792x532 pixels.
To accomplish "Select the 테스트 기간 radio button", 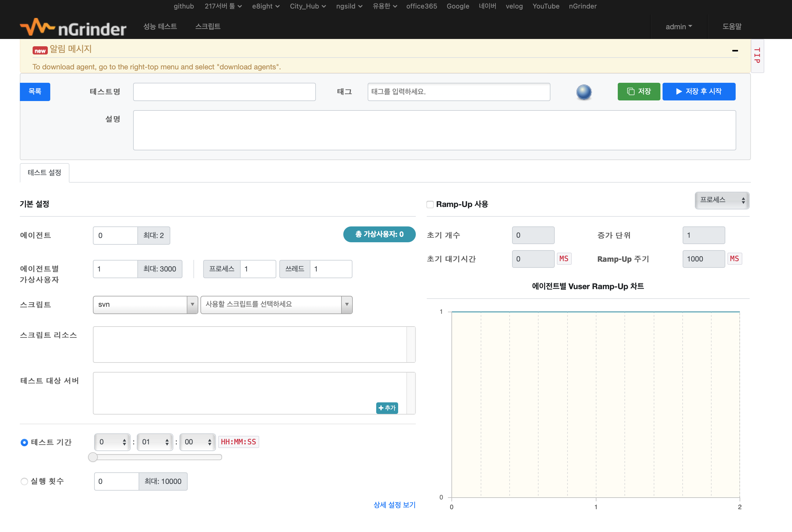I will [x=24, y=443].
